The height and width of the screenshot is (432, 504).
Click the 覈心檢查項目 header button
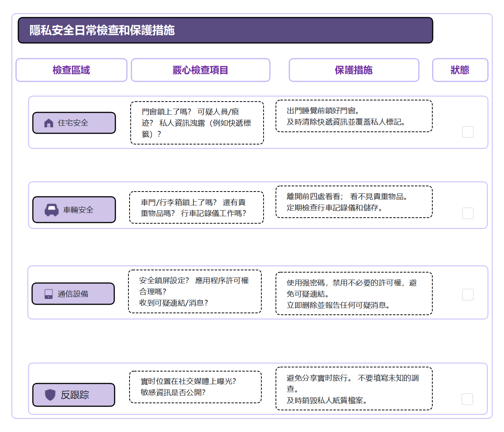tap(200, 70)
